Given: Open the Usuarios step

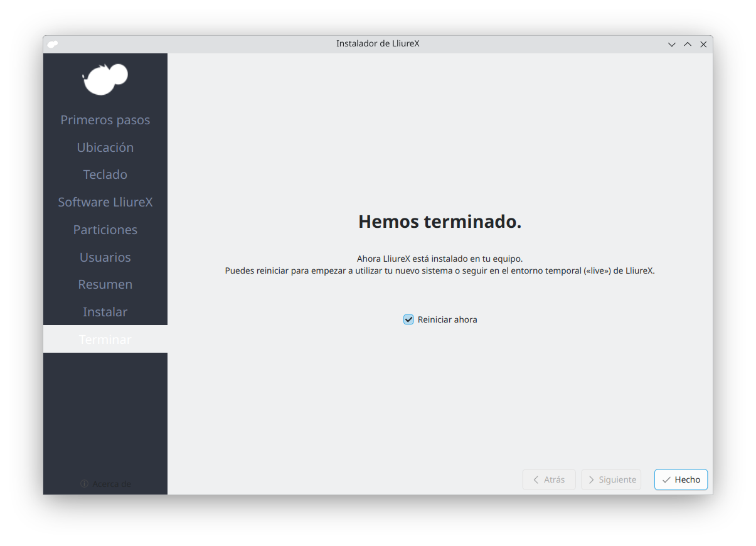Looking at the screenshot, I should [x=105, y=257].
